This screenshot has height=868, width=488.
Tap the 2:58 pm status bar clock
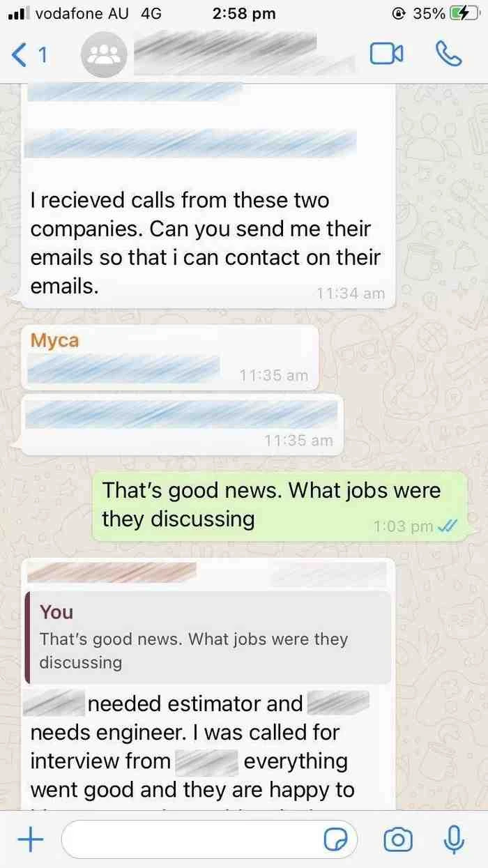(243, 13)
